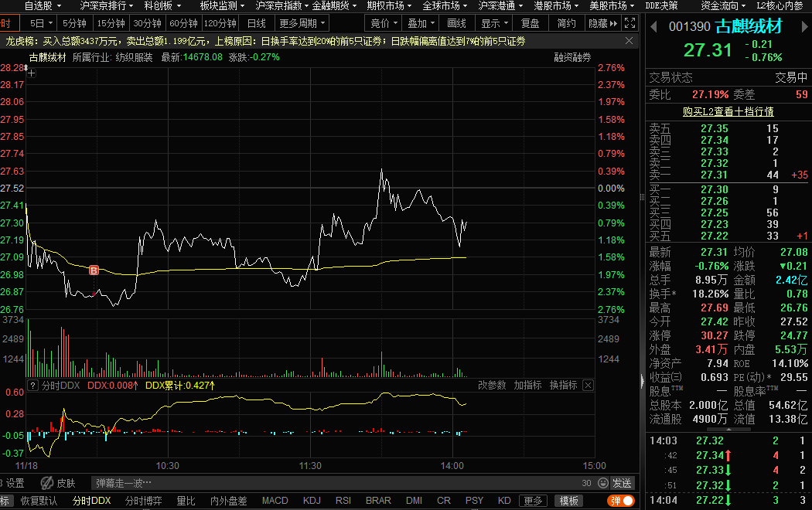Click the stock name 古麒绒材 in header
This screenshot has width=812, height=510.
pos(749,26)
